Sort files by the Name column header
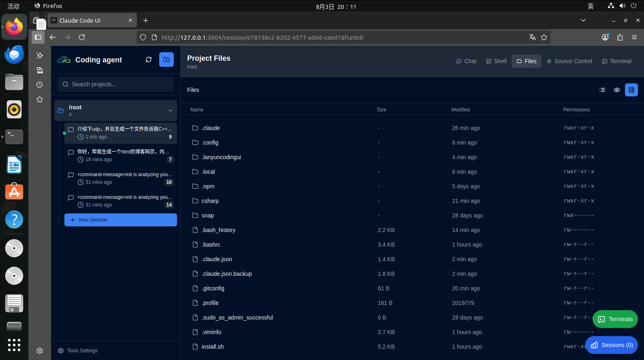The image size is (644, 360). click(x=197, y=110)
